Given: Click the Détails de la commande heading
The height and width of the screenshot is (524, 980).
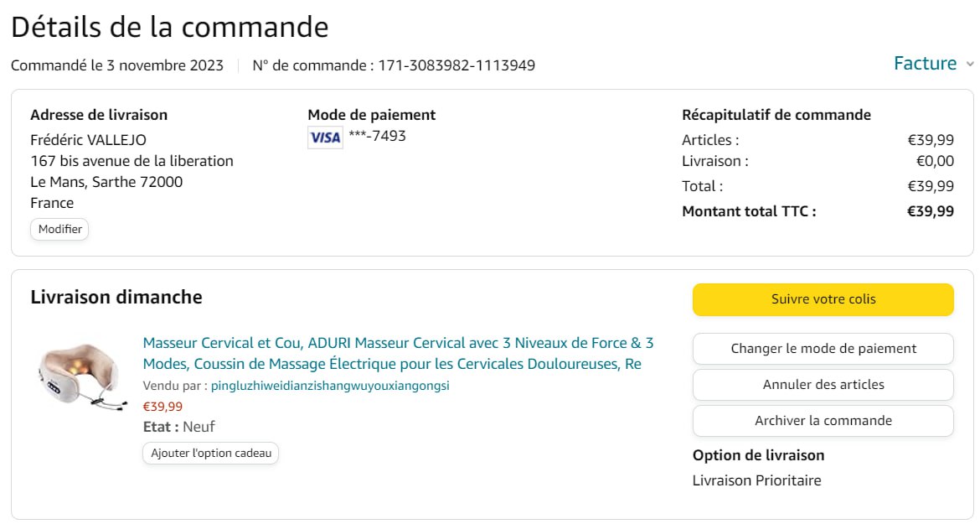Looking at the screenshot, I should [x=169, y=27].
